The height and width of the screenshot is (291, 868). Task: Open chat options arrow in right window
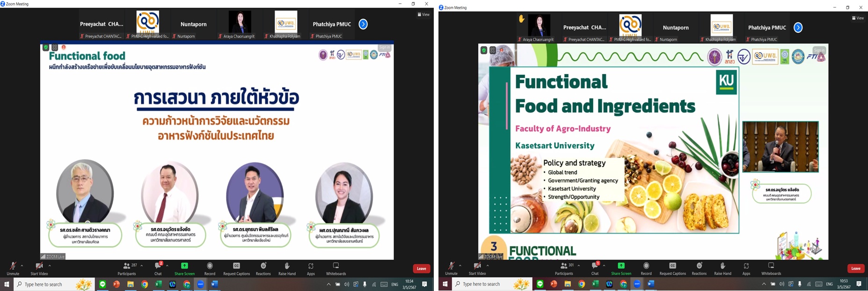[x=604, y=266]
